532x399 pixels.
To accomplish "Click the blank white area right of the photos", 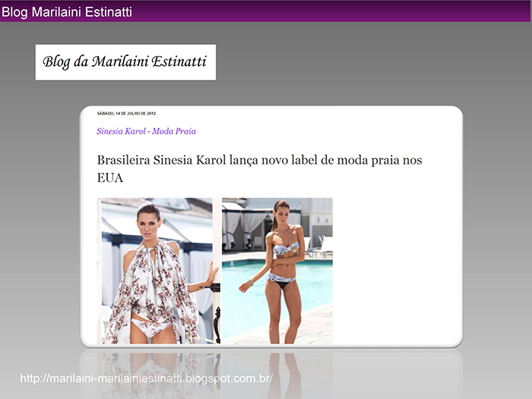I will tap(395, 271).
